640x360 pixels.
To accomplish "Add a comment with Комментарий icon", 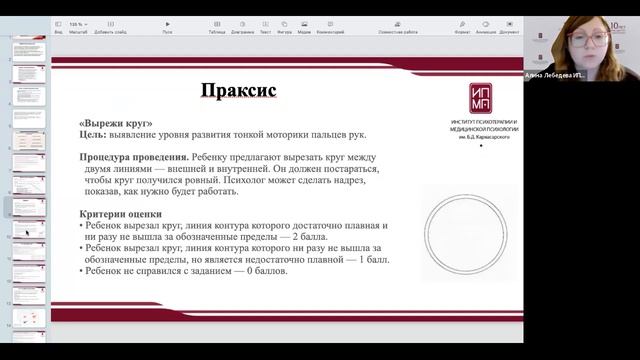I will click(x=330, y=27).
